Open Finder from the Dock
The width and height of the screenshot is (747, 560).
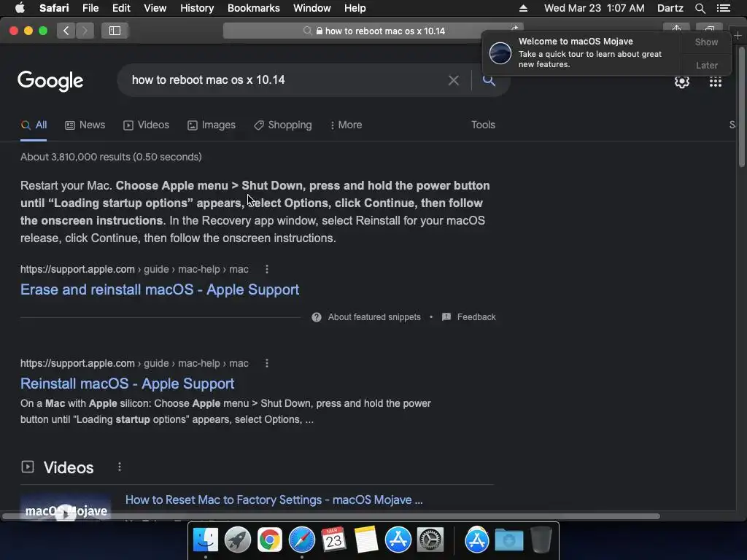(x=205, y=540)
